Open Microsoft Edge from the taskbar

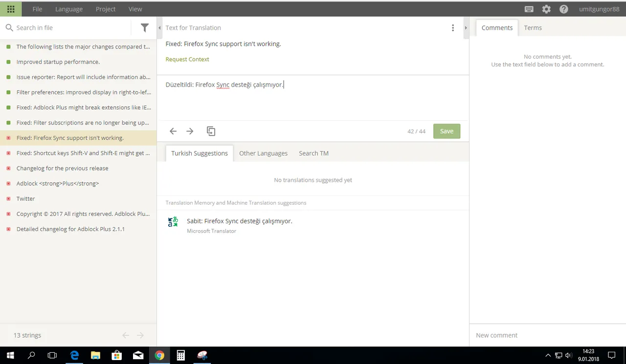[x=74, y=355]
